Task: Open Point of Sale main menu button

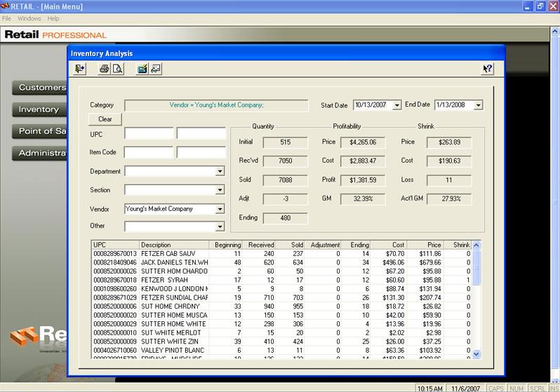Action: 39,131
